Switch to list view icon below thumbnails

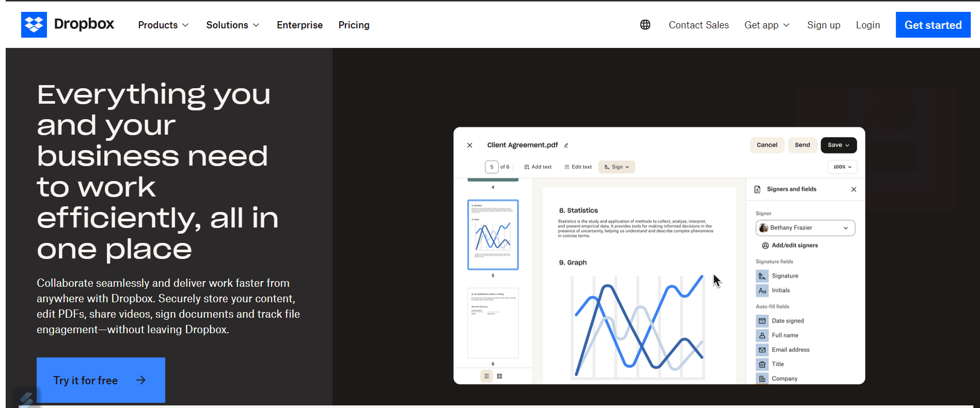tap(486, 376)
